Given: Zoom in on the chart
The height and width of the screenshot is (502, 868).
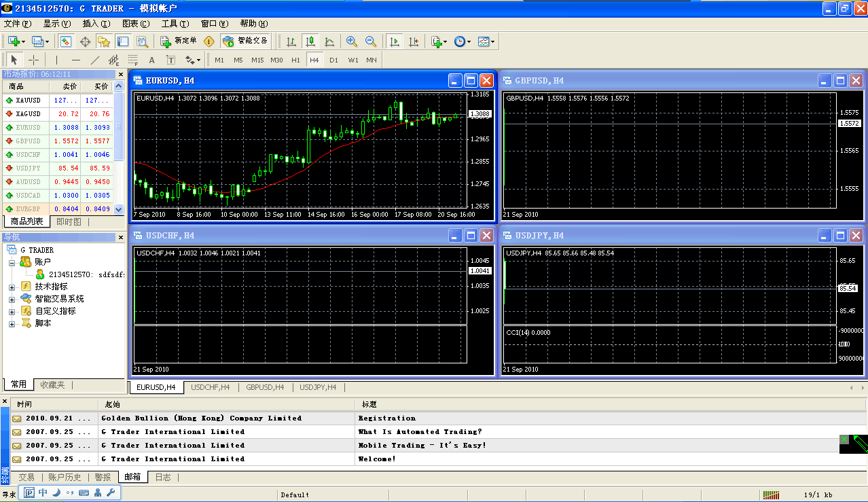Looking at the screenshot, I should (351, 41).
